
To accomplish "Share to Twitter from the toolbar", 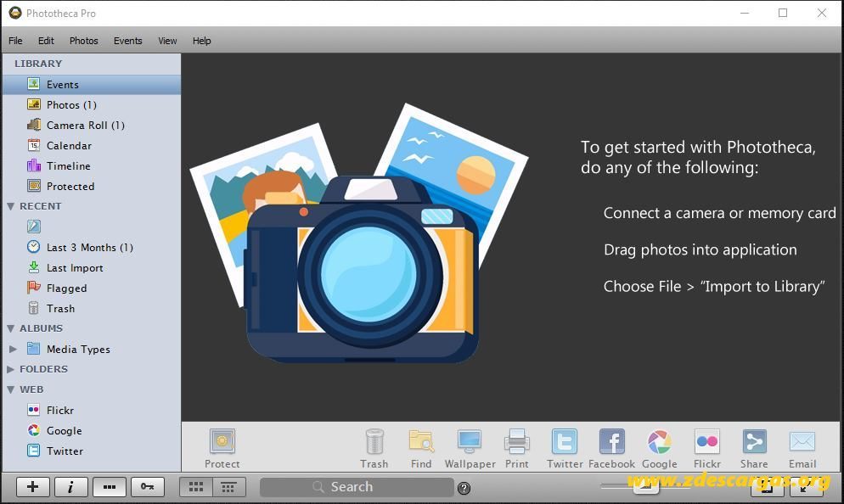I will click(565, 442).
